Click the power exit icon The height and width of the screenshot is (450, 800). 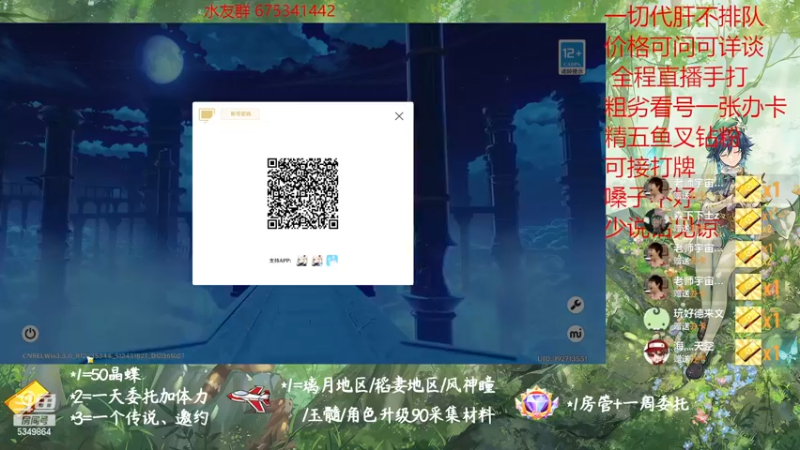pos(30,334)
